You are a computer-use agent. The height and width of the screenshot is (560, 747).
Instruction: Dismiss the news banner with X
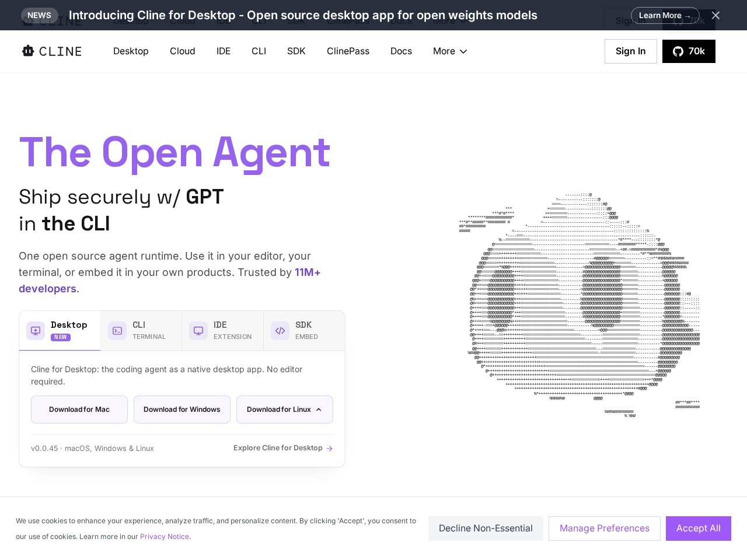(x=715, y=15)
